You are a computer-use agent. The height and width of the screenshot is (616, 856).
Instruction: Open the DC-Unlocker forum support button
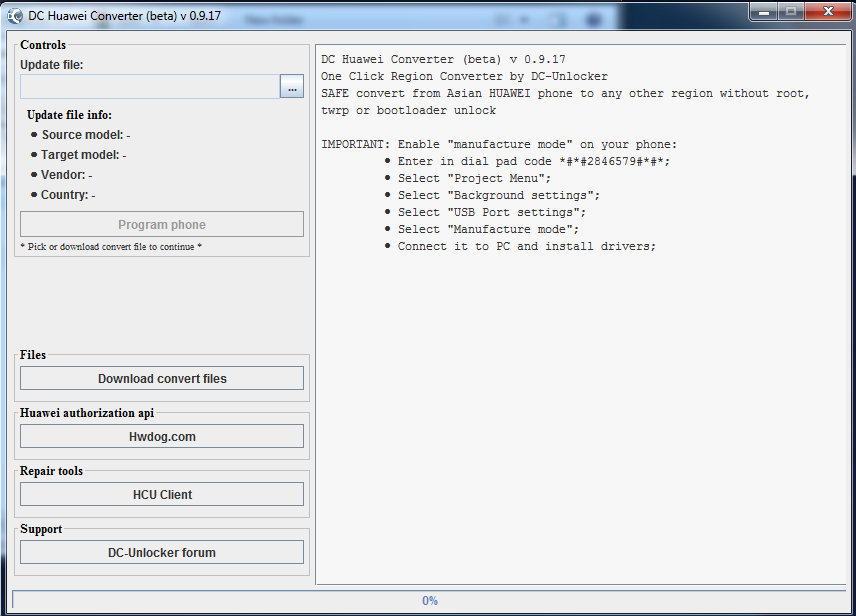pyautogui.click(x=162, y=552)
